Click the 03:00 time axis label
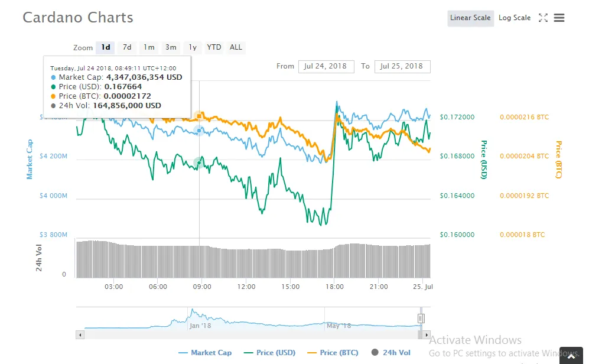The height and width of the screenshot is (364, 589). point(114,287)
